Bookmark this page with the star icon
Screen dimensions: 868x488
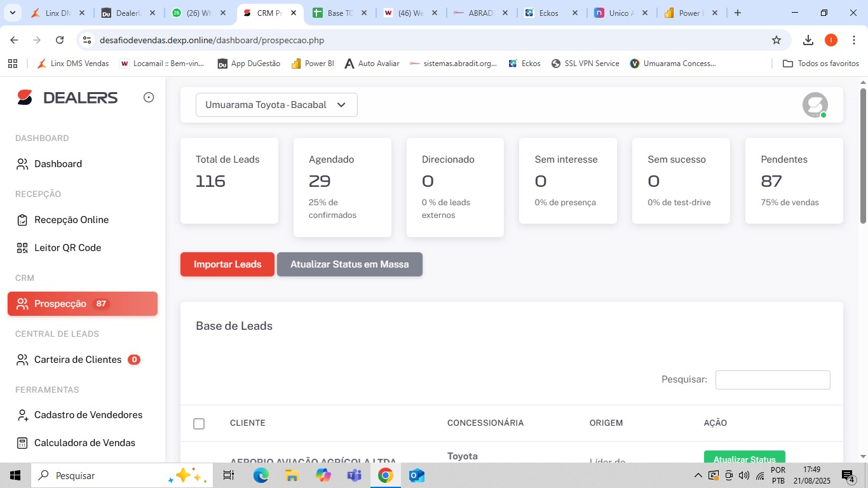(776, 40)
